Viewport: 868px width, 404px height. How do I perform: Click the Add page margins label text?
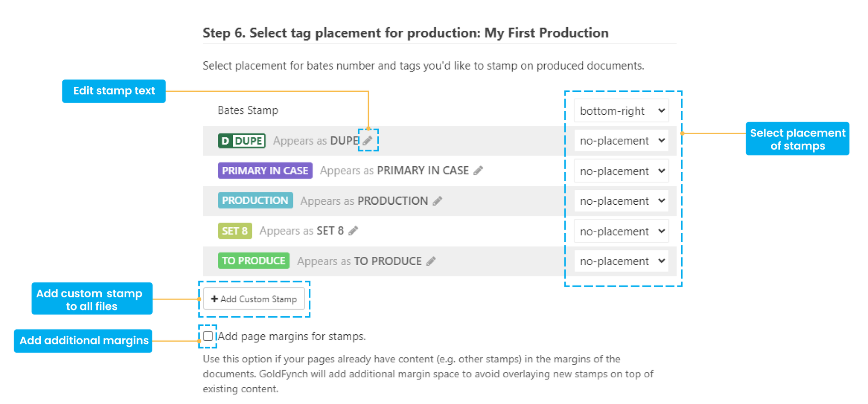click(292, 336)
